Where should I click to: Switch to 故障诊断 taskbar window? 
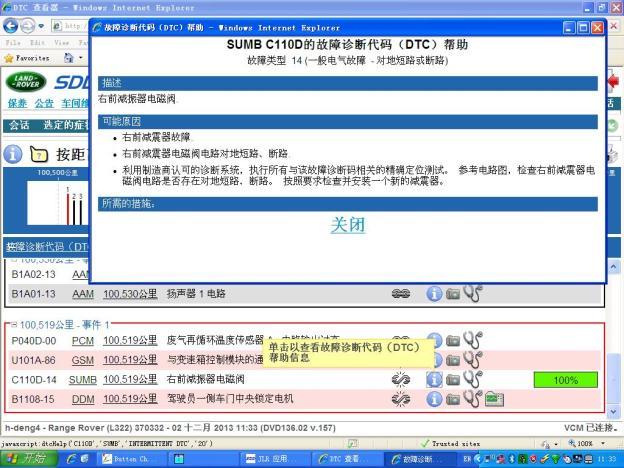419,459
